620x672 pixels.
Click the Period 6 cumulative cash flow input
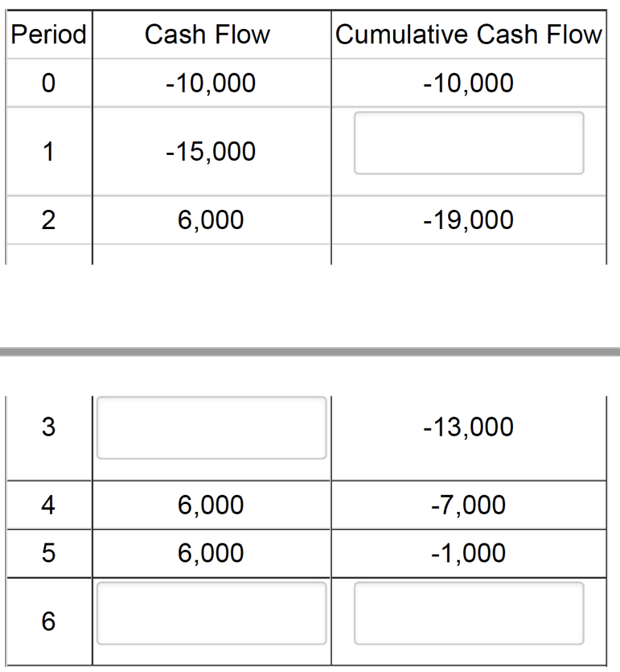pyautogui.click(x=468, y=614)
